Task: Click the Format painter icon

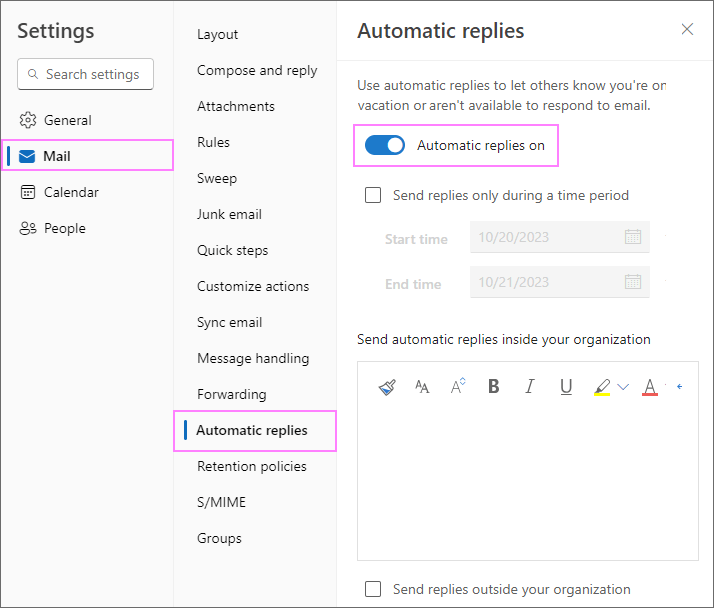Action: [388, 387]
